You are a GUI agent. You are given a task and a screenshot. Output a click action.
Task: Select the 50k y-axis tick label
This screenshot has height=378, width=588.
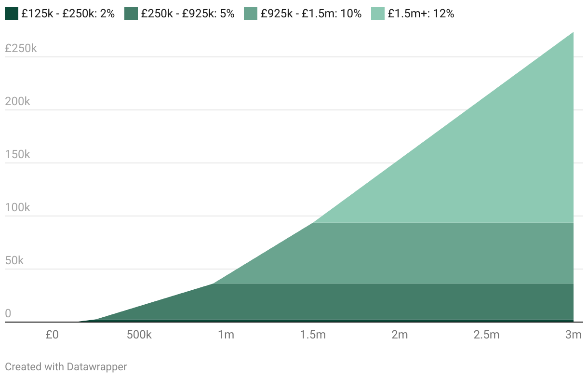click(x=14, y=260)
